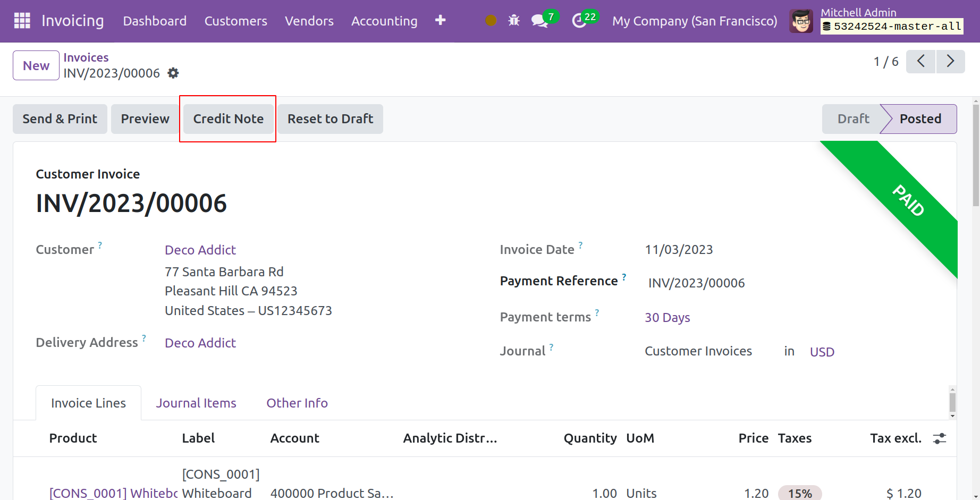Click help mark beside Payment Reference
The image size is (980, 500).
(624, 277)
